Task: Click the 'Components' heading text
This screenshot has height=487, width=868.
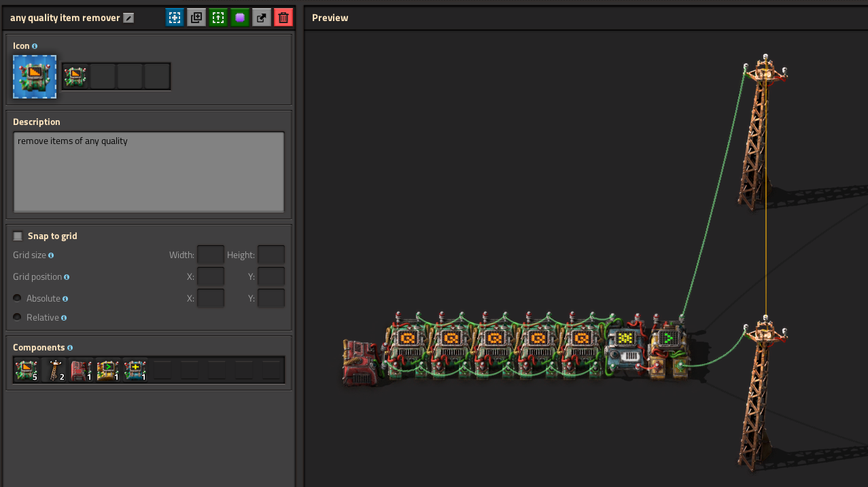Action: (x=39, y=348)
